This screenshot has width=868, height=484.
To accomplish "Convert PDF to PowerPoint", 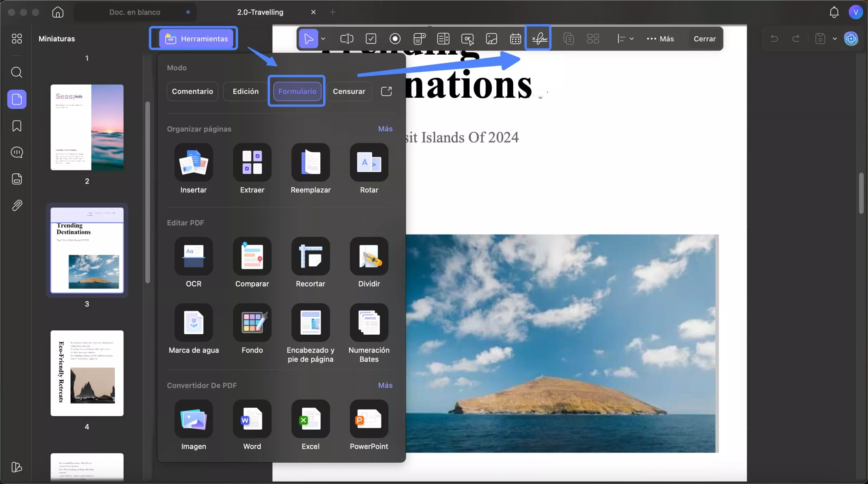I will 369,425.
